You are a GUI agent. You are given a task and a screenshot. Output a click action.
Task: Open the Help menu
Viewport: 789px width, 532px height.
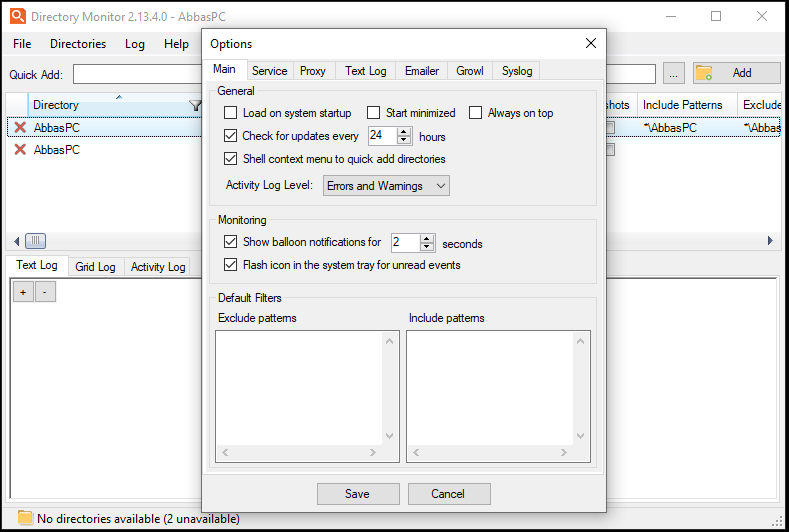click(x=176, y=44)
